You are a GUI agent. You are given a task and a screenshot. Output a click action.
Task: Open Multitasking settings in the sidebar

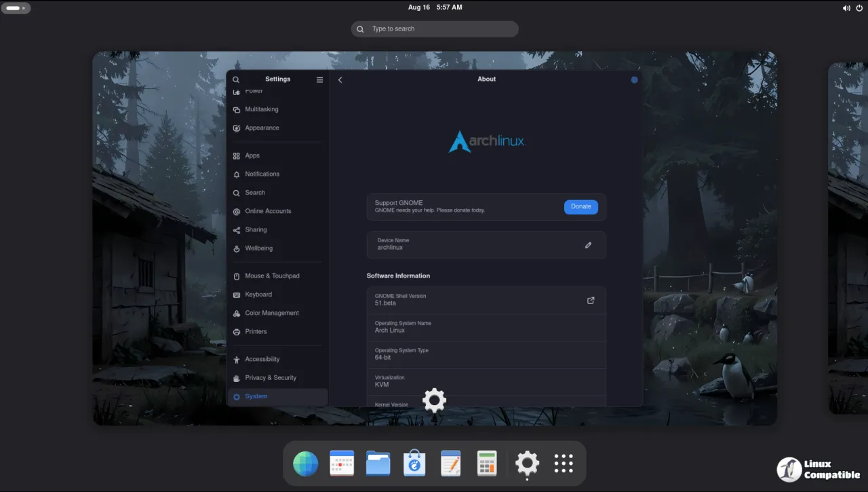tap(277, 109)
